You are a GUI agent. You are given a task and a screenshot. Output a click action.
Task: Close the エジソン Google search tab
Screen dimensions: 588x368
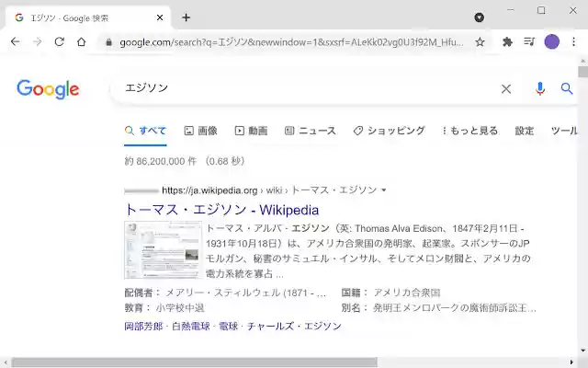coord(160,17)
